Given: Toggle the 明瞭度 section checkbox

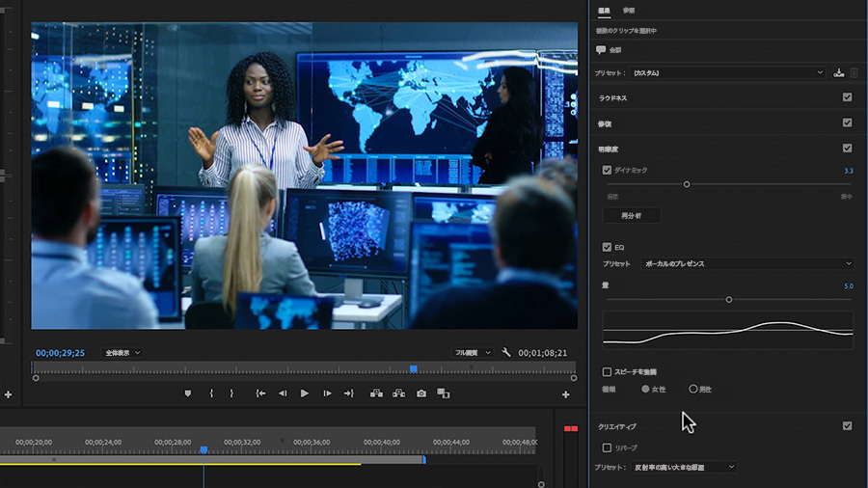Looking at the screenshot, I should pyautogui.click(x=847, y=148).
